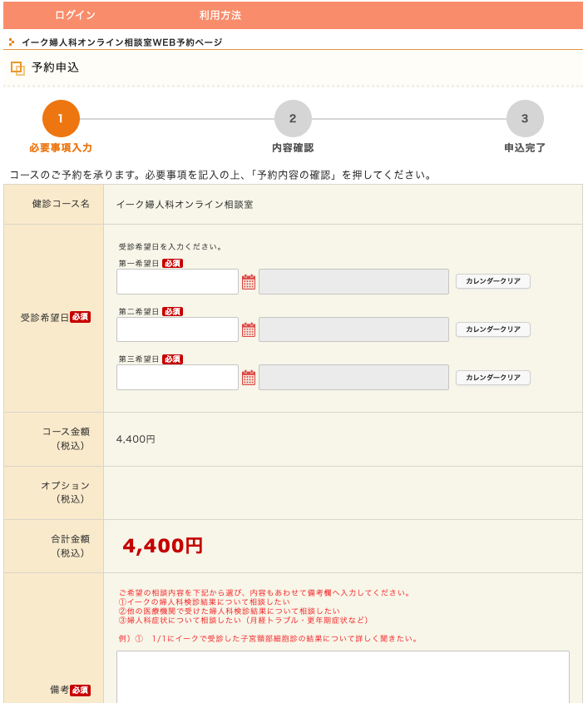Click step 2 内容確認 circle
Image resolution: width=588 pixels, height=703 pixels.
293,119
